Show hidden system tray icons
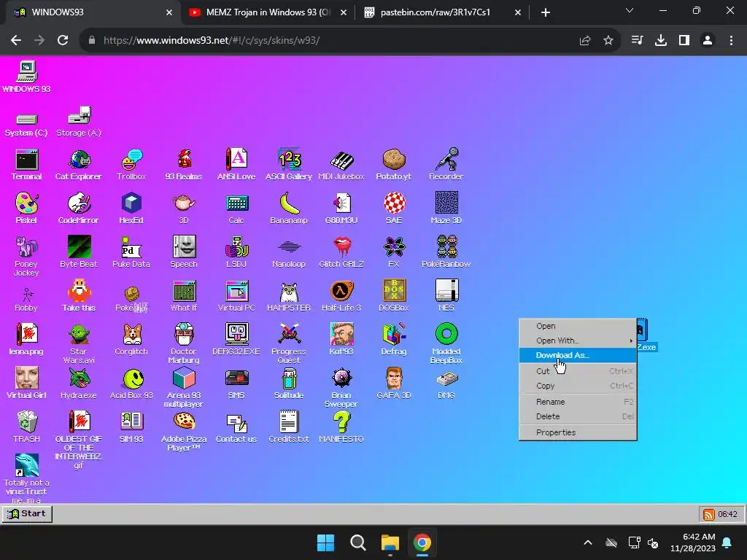747x560 pixels. pos(588,542)
